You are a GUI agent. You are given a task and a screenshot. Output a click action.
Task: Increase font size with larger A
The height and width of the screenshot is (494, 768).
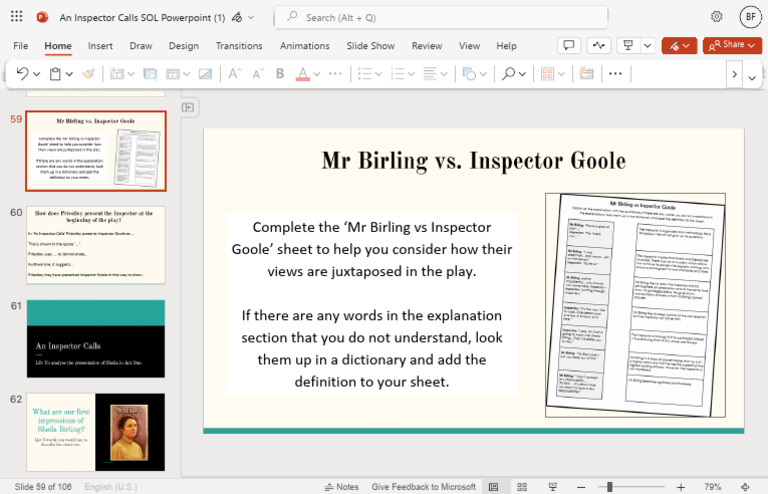tap(234, 74)
